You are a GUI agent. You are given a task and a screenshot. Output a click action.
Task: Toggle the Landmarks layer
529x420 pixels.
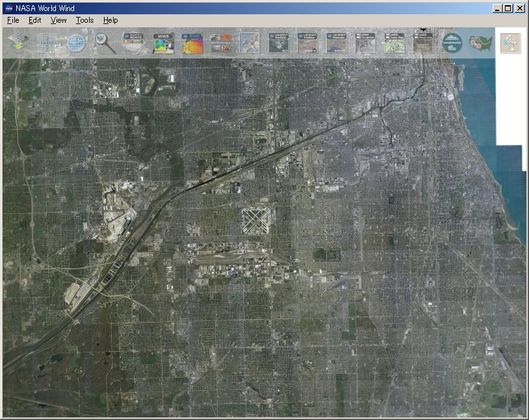(452, 42)
